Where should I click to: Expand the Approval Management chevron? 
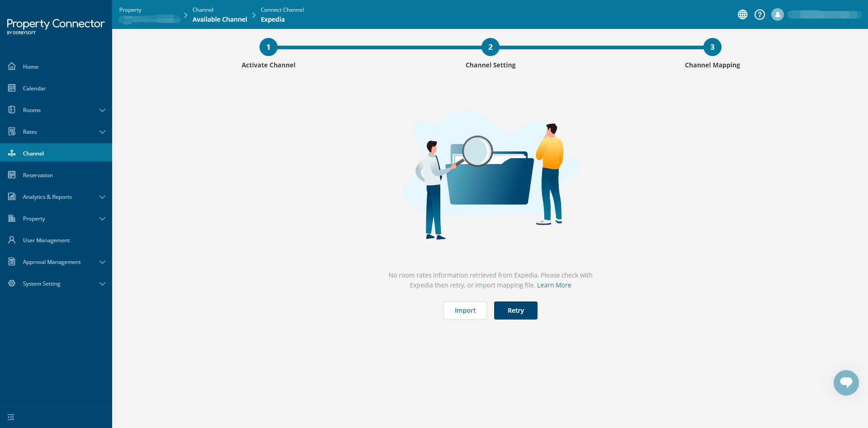coord(103,262)
